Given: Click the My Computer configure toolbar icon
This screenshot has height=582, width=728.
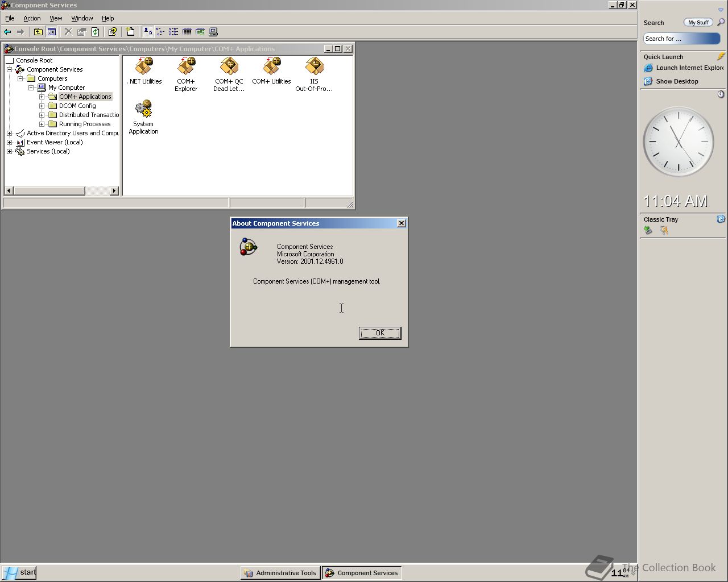Looking at the screenshot, I should coord(213,32).
